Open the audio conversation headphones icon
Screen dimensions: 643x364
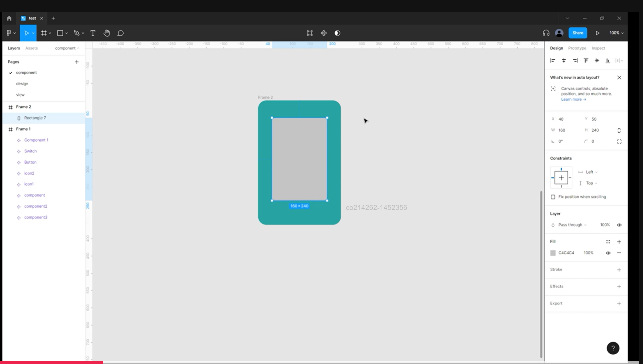(x=546, y=33)
